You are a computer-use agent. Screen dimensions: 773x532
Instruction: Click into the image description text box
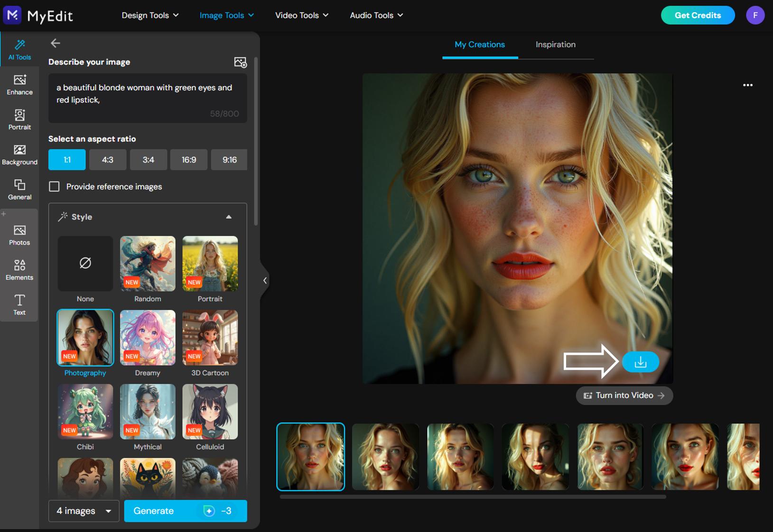pyautogui.click(x=148, y=98)
